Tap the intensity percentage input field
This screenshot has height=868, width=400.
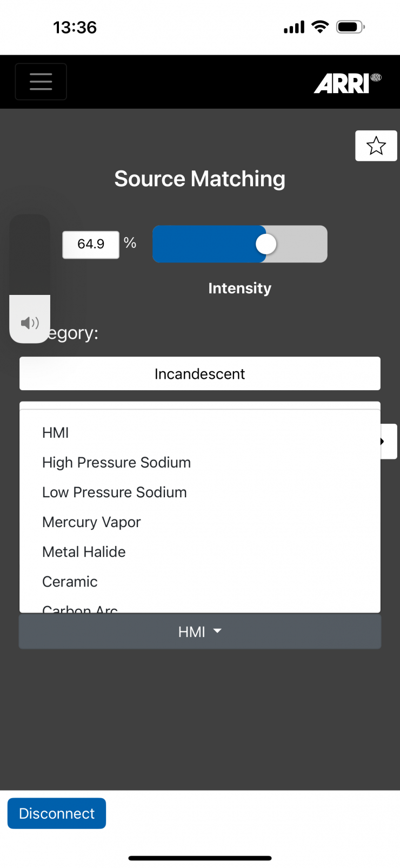[91, 245]
